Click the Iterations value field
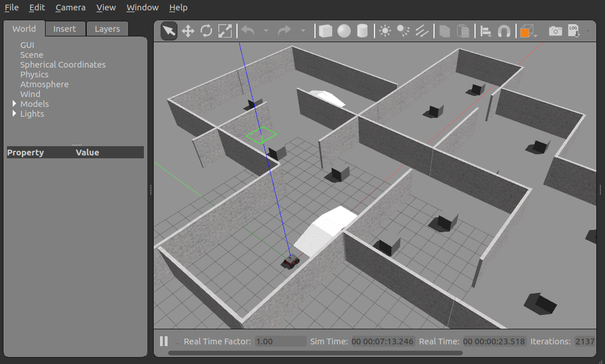This screenshot has width=605, height=364. 585,341
